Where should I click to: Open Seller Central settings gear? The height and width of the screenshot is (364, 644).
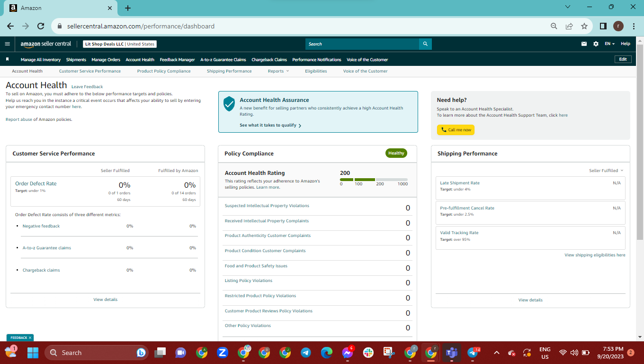coord(596,44)
